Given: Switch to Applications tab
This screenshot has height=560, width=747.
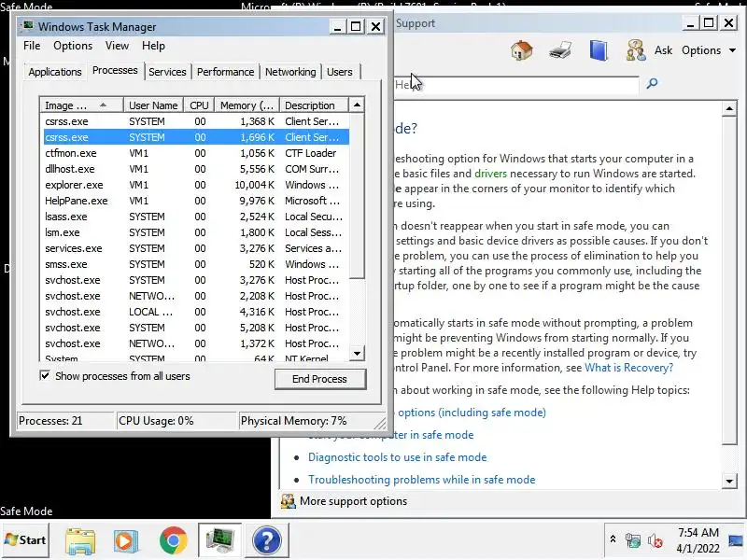Looking at the screenshot, I should tap(55, 72).
